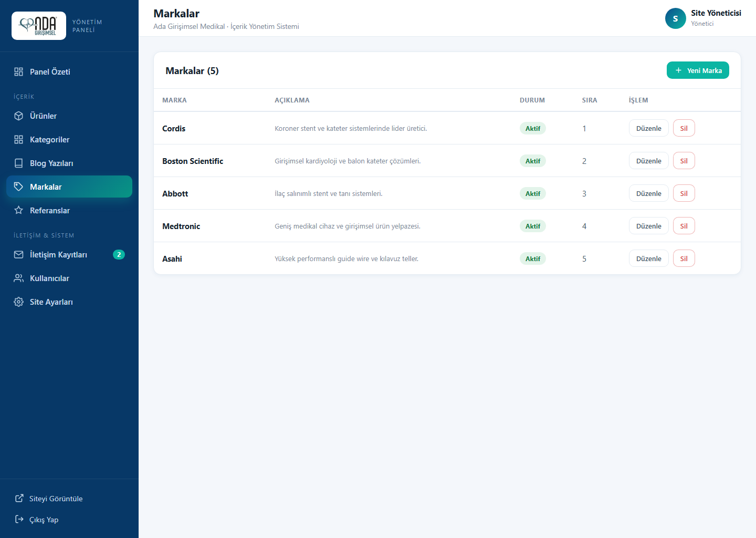This screenshot has height=538, width=756.
Task: Open the Kategoriler page
Action: coord(69,140)
